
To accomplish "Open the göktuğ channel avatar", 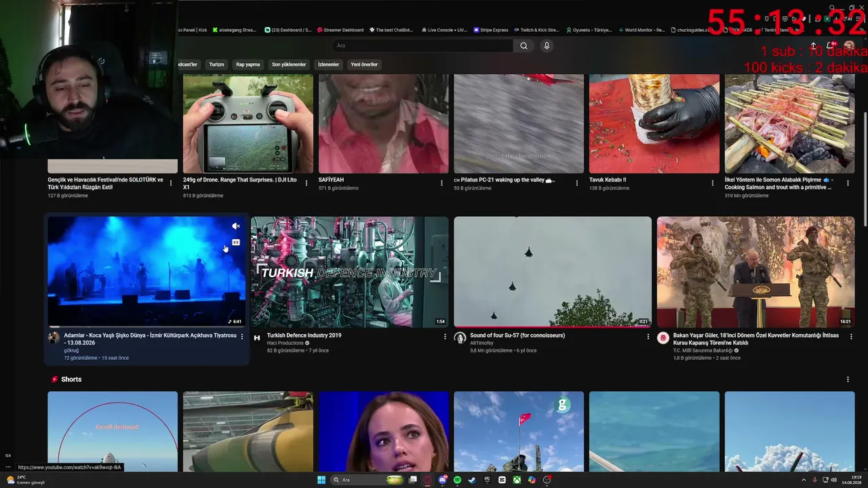I will [x=54, y=338].
